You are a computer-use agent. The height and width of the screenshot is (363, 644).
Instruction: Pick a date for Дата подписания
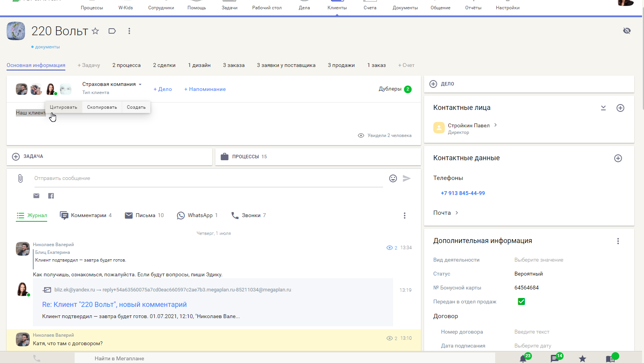click(533, 346)
